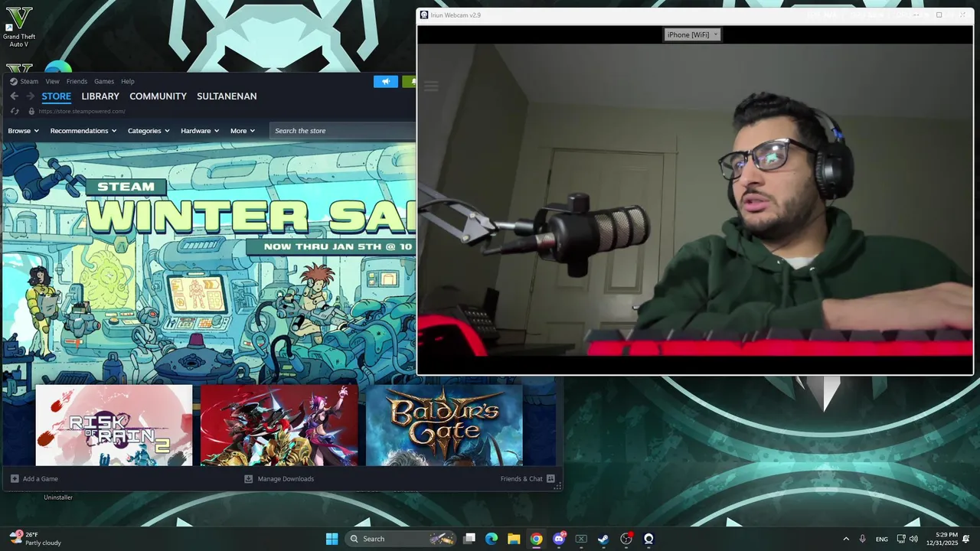Viewport: 980px width, 551px height.
Task: Open the Games menu in Steam
Action: pyautogui.click(x=104, y=81)
